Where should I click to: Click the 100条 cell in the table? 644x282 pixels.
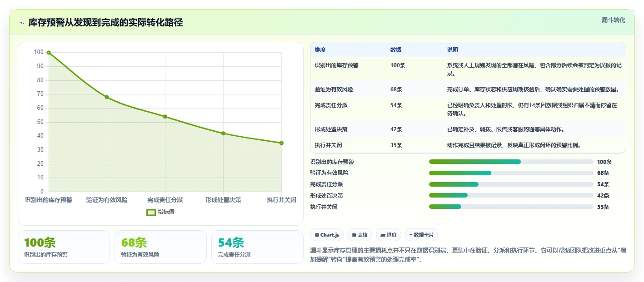pos(398,65)
